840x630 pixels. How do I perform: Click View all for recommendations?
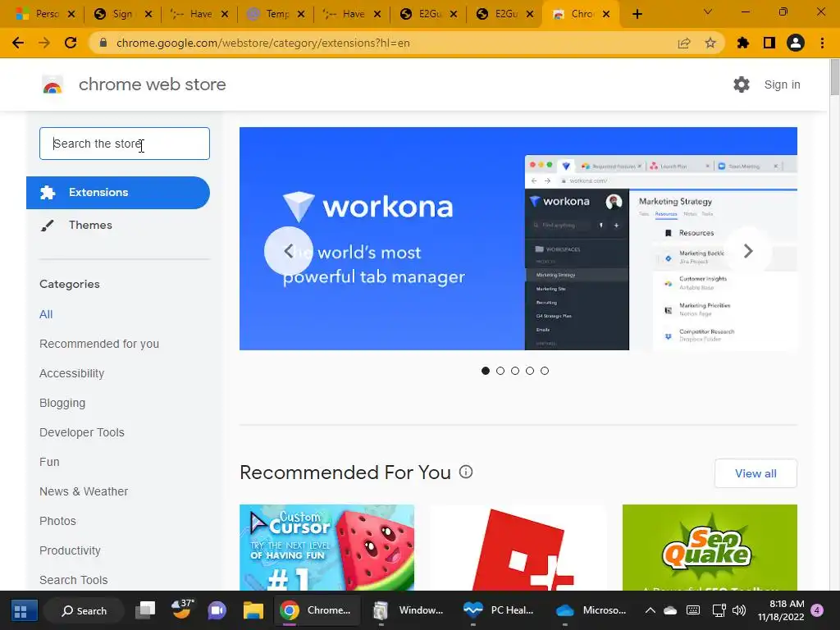click(x=756, y=473)
